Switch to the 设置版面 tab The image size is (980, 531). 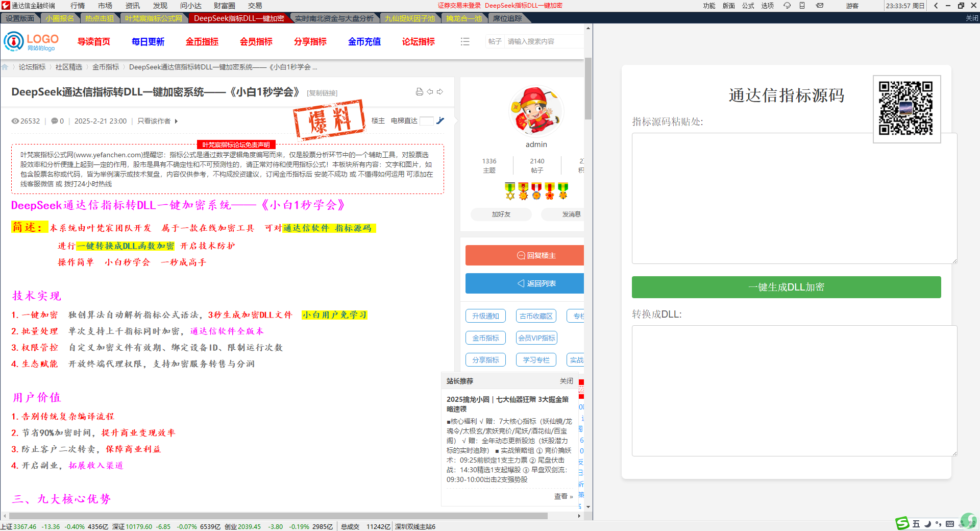tap(20, 18)
